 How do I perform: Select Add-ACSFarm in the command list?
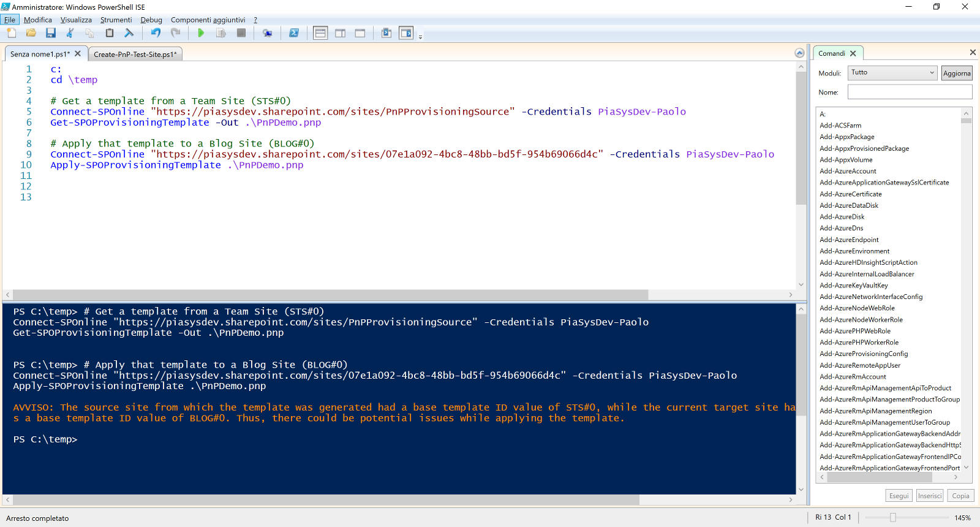tap(840, 126)
